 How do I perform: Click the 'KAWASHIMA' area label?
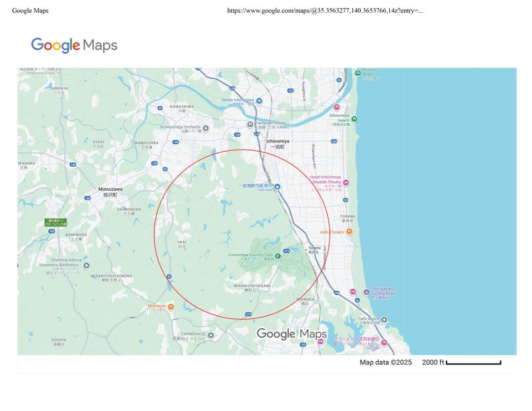click(182, 106)
